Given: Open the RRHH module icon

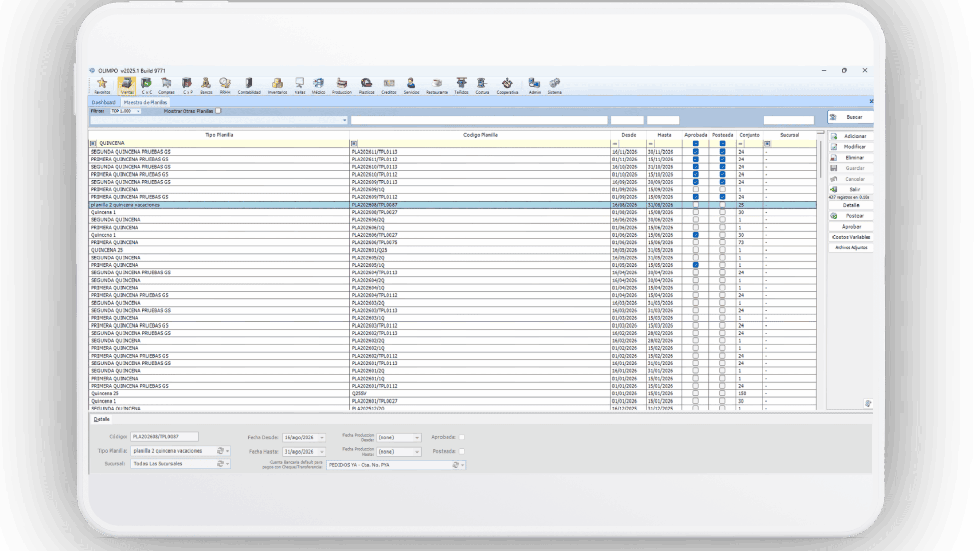Looking at the screenshot, I should coord(225,86).
